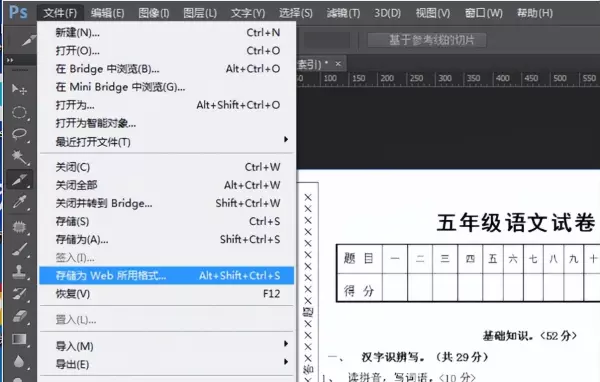
Task: Open the 图像(I) menu
Action: click(154, 13)
